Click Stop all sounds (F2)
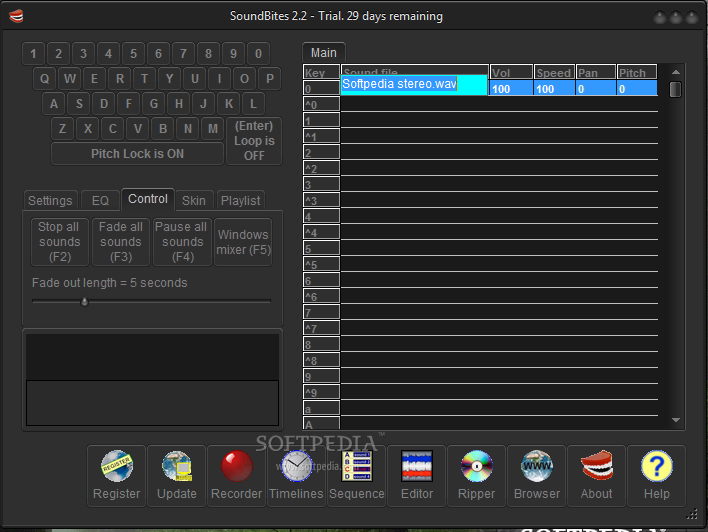Screen dimensions: 708x532 (x=59, y=242)
